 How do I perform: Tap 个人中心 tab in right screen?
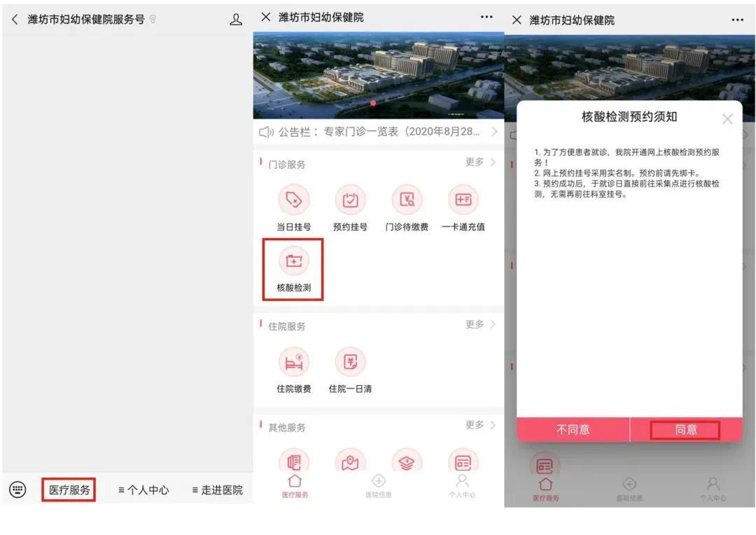[x=713, y=489]
